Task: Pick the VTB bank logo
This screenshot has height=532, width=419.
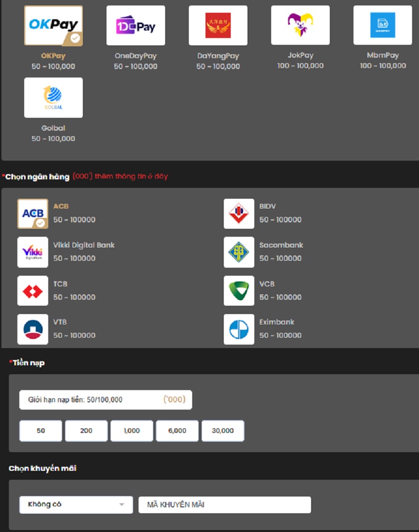Action: pyautogui.click(x=33, y=329)
